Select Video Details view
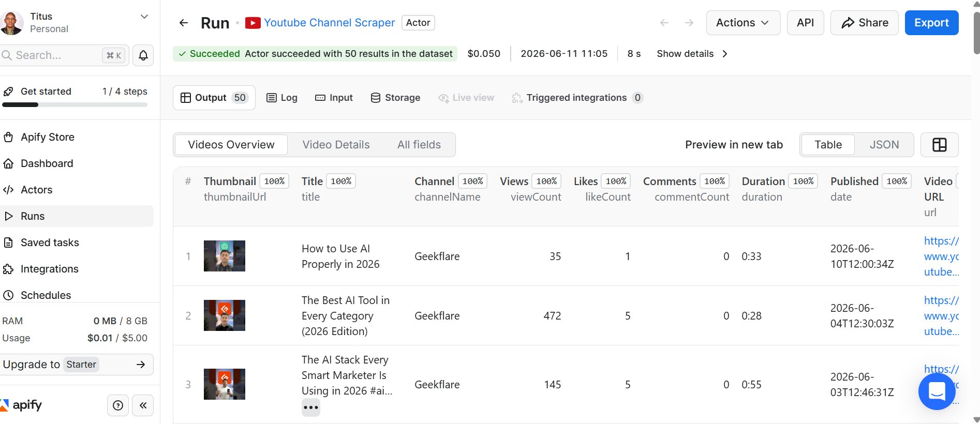 336,145
